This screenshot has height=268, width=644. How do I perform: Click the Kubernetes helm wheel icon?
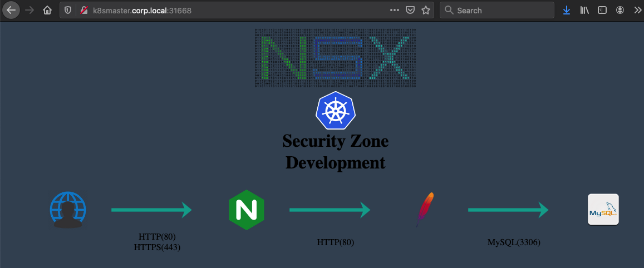335,111
